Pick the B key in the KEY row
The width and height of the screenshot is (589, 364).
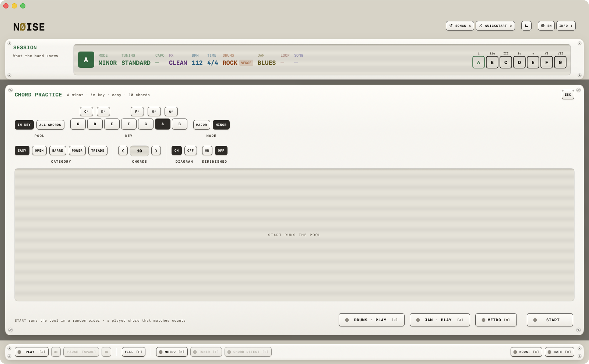[180, 124]
